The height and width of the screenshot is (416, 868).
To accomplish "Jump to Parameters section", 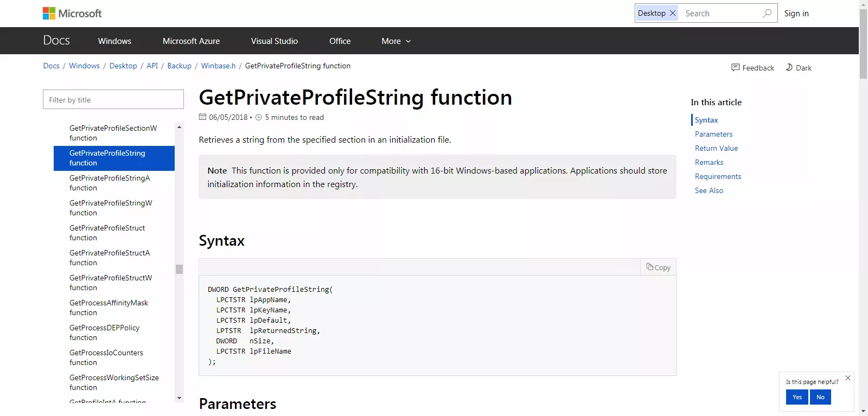I will click(713, 134).
